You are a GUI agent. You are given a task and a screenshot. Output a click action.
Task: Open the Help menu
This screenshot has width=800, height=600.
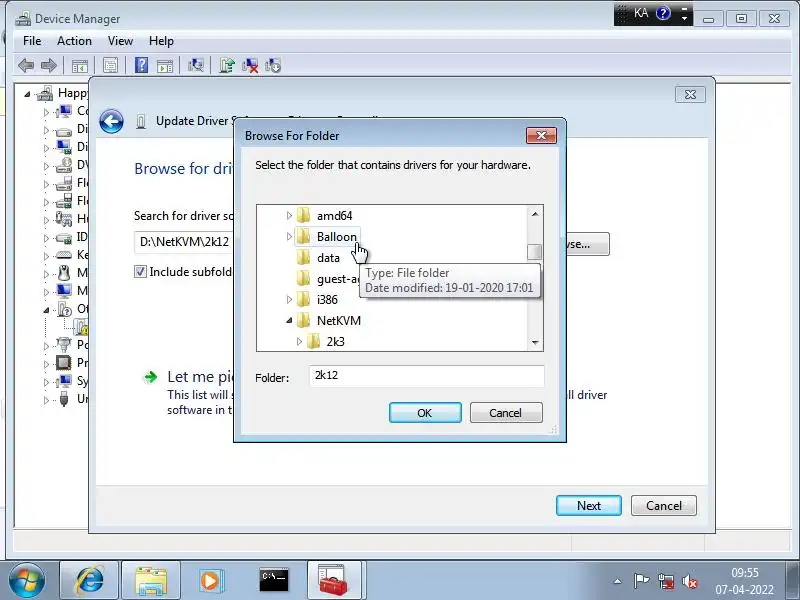click(161, 41)
